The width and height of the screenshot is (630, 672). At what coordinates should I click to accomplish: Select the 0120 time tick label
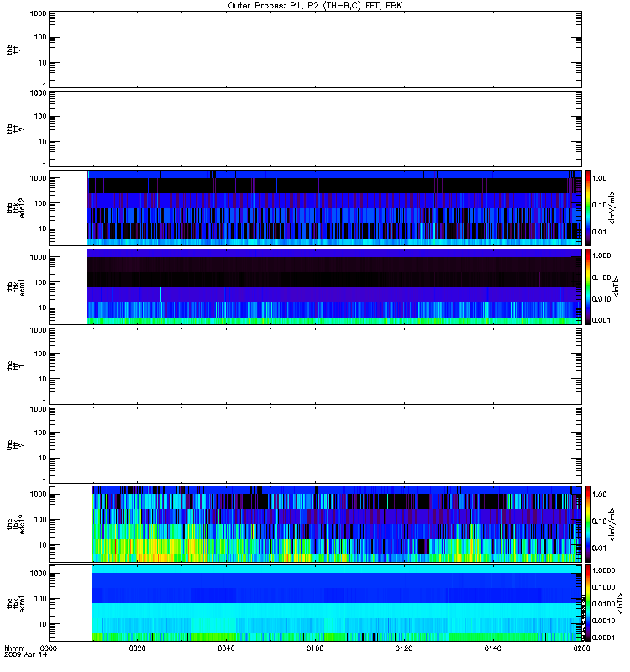(404, 648)
